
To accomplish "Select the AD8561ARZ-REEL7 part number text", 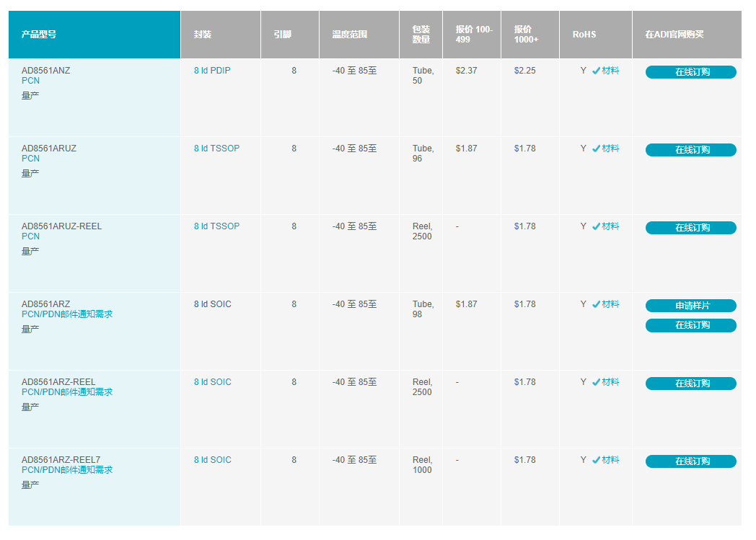I will [x=61, y=460].
